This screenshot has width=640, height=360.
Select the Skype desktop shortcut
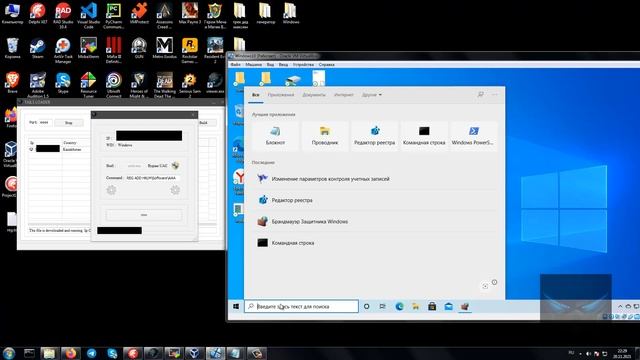pos(63,83)
